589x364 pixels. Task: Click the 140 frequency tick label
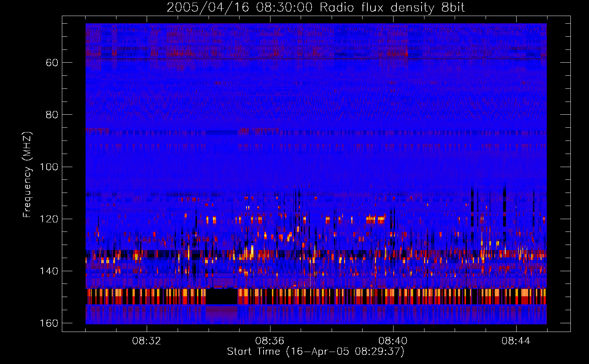tap(49, 271)
